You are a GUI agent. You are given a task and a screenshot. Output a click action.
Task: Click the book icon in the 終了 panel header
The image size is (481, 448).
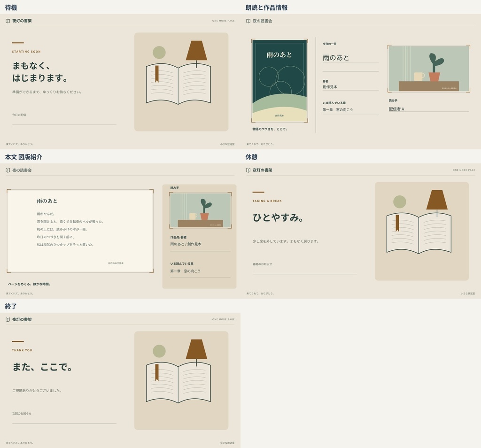coord(8,319)
